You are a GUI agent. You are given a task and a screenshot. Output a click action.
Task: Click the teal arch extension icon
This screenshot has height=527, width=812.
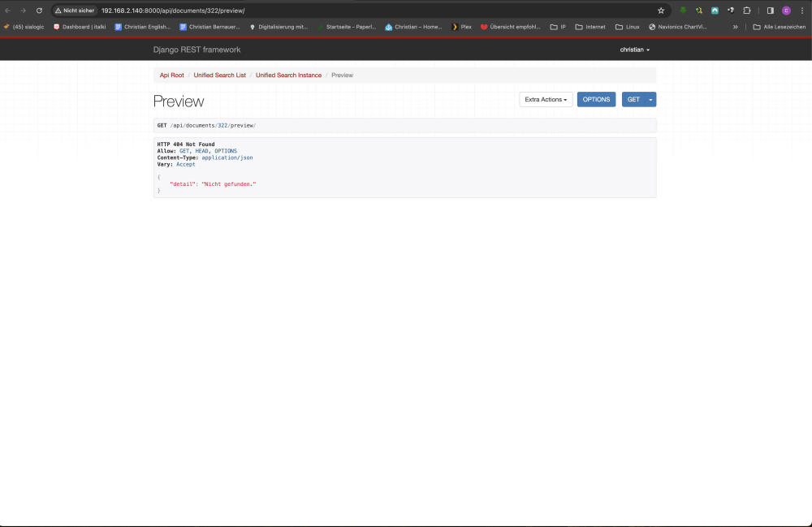pyautogui.click(x=715, y=11)
